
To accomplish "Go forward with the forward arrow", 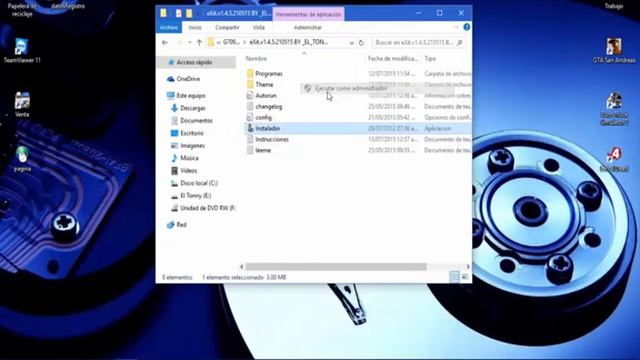I will coord(179,42).
